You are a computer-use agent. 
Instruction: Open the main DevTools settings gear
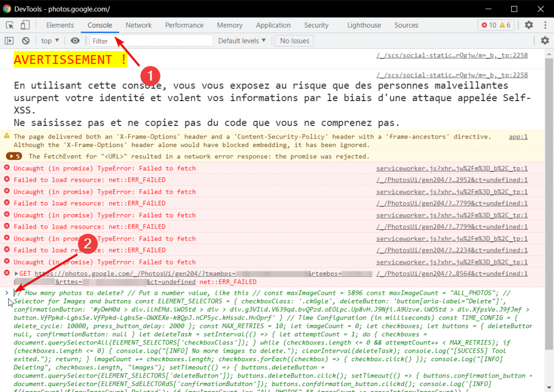(x=527, y=25)
